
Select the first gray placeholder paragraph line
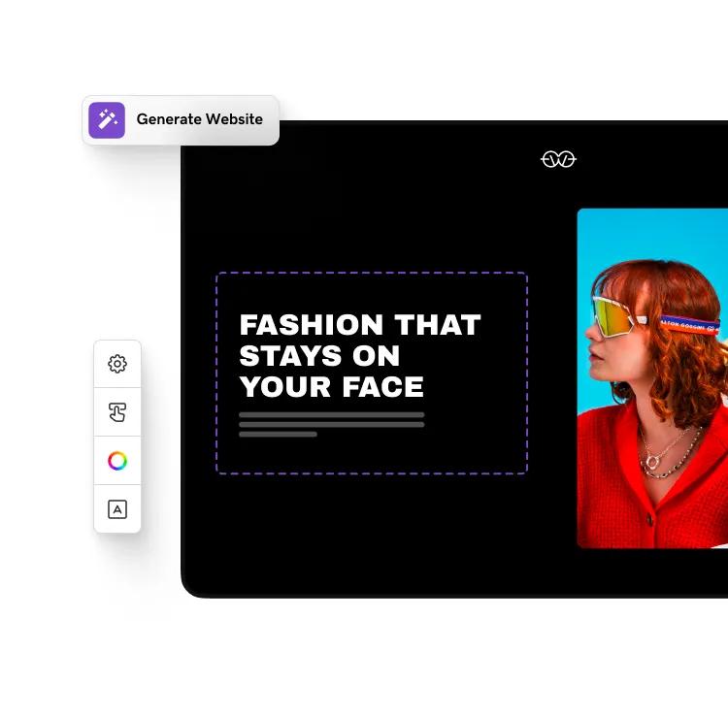332,415
